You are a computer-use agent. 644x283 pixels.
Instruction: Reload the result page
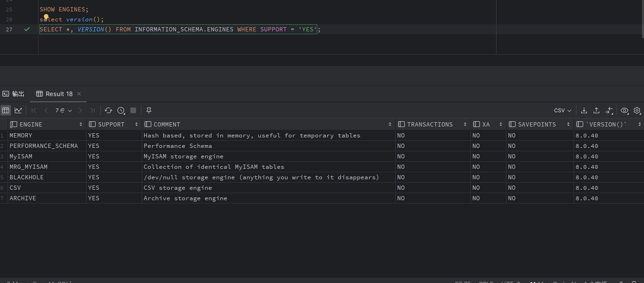click(108, 110)
